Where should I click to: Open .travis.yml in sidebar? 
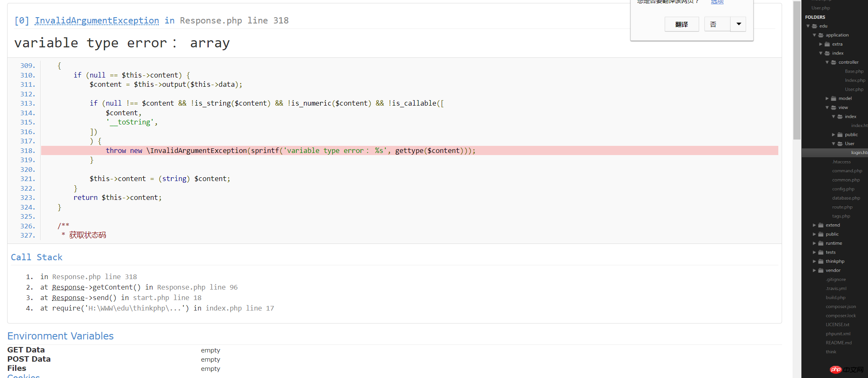click(836, 289)
